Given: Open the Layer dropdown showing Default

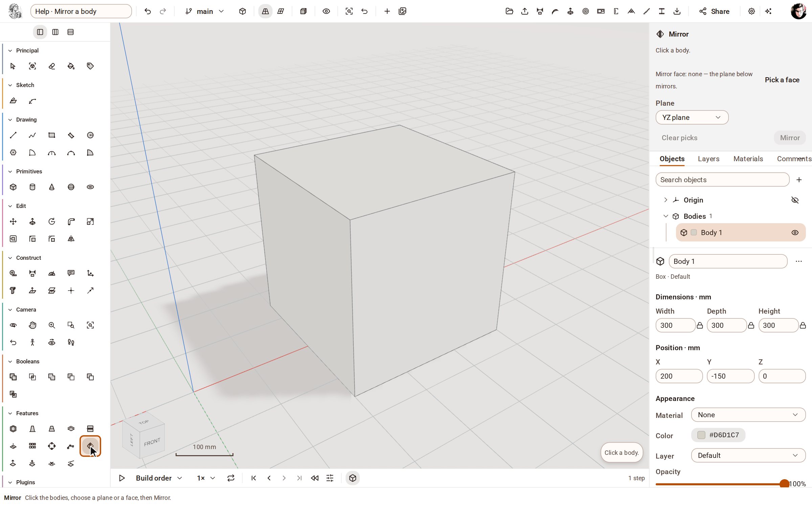Looking at the screenshot, I should tap(748, 456).
